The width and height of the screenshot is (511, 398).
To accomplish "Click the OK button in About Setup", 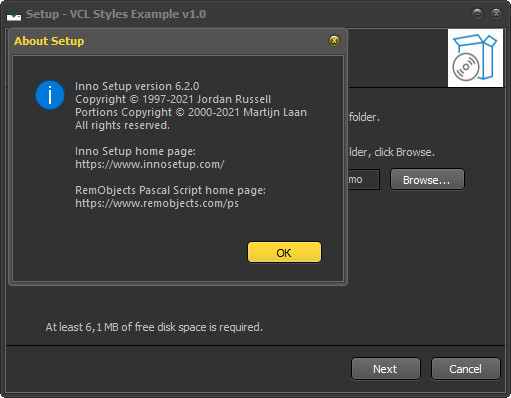I will click(284, 252).
